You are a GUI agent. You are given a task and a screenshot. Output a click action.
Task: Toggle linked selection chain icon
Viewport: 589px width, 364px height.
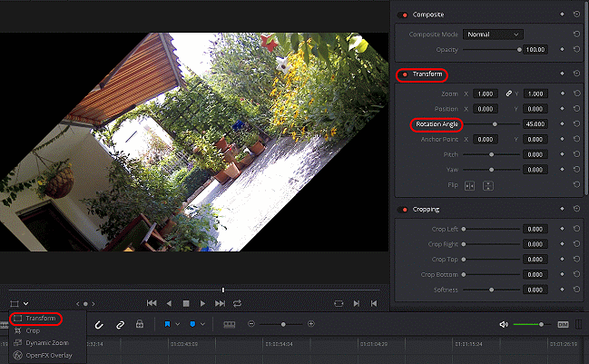pos(120,325)
